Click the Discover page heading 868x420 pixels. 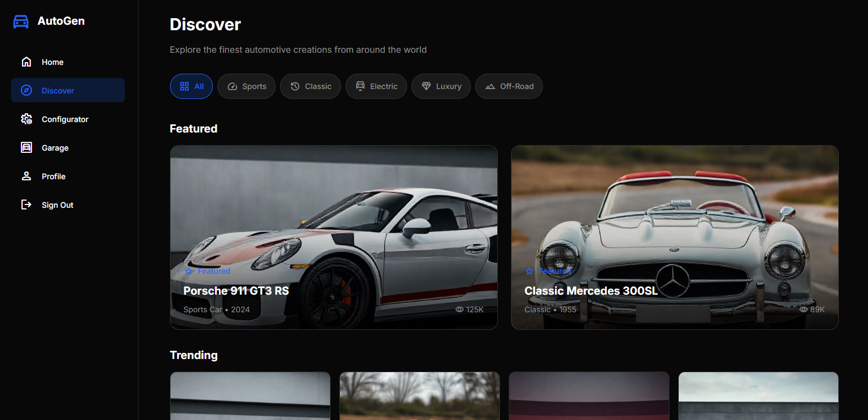[x=205, y=24]
